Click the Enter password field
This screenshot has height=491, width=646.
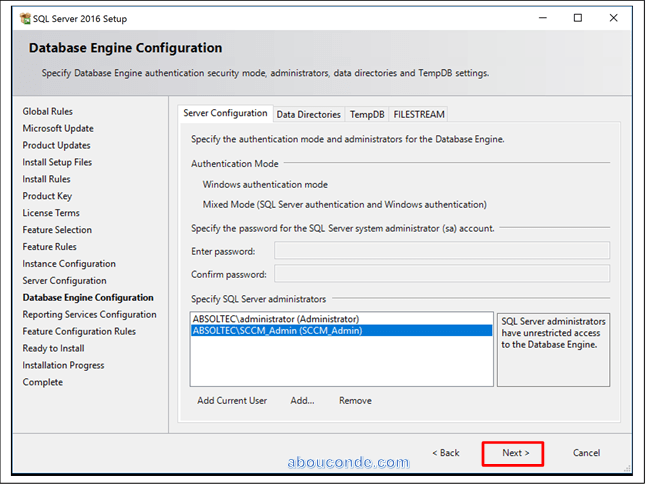(441, 251)
